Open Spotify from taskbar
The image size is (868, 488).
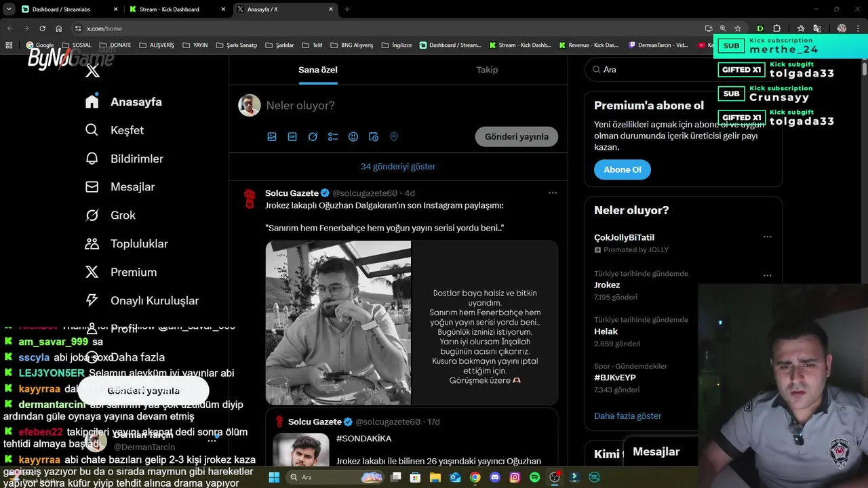point(534,477)
